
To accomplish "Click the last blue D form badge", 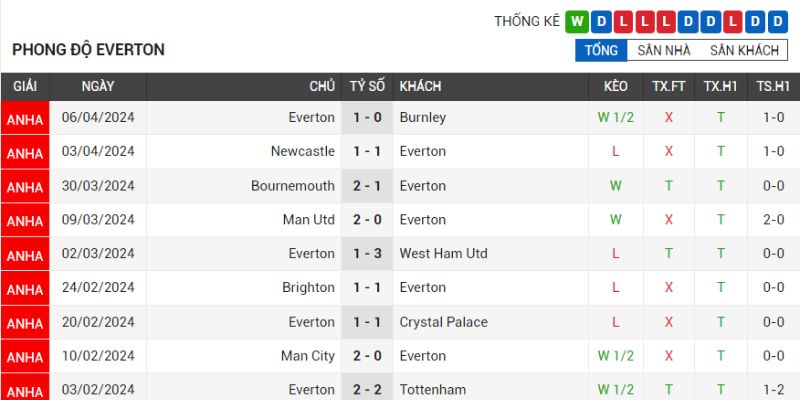I will pos(778,21).
